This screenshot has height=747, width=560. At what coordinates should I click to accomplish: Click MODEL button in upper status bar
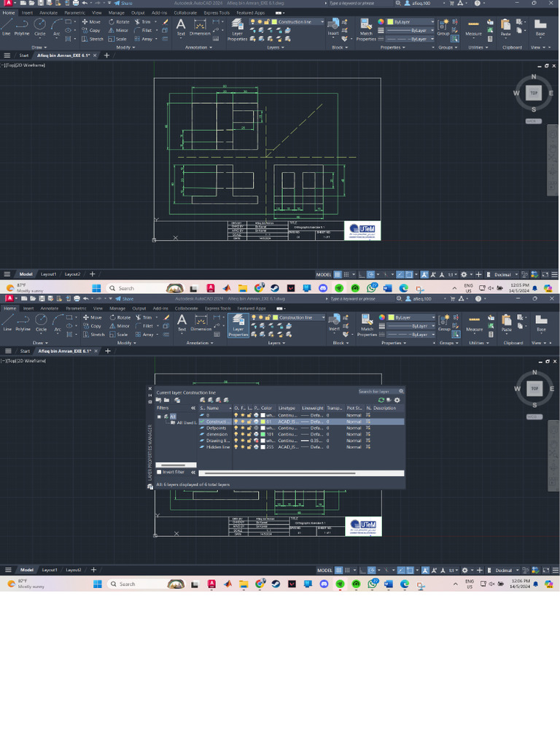point(323,274)
